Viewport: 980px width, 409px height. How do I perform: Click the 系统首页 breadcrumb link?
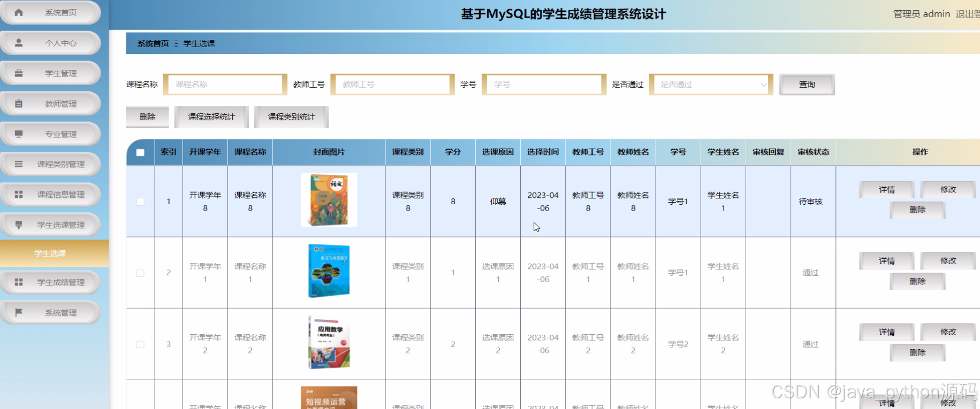(153, 44)
